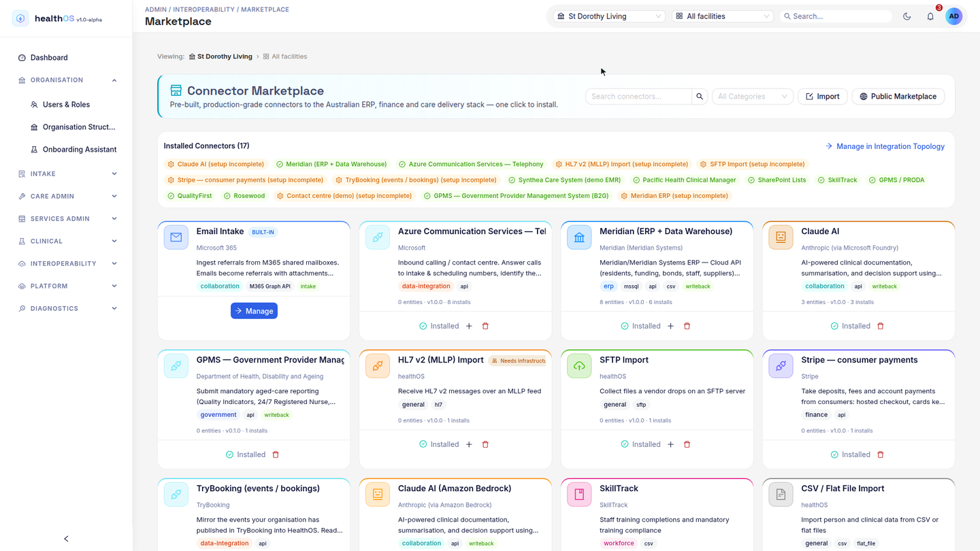Add instance to Meridian ERP connector
This screenshot has width=980, height=551.
click(670, 326)
